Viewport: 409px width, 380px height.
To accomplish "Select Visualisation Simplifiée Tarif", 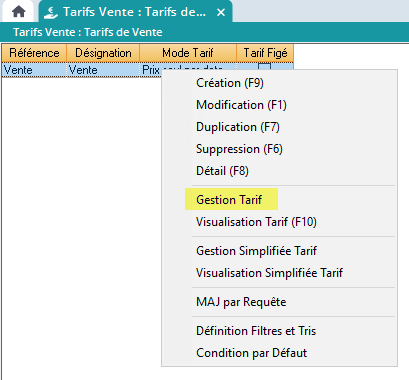I will click(269, 273).
